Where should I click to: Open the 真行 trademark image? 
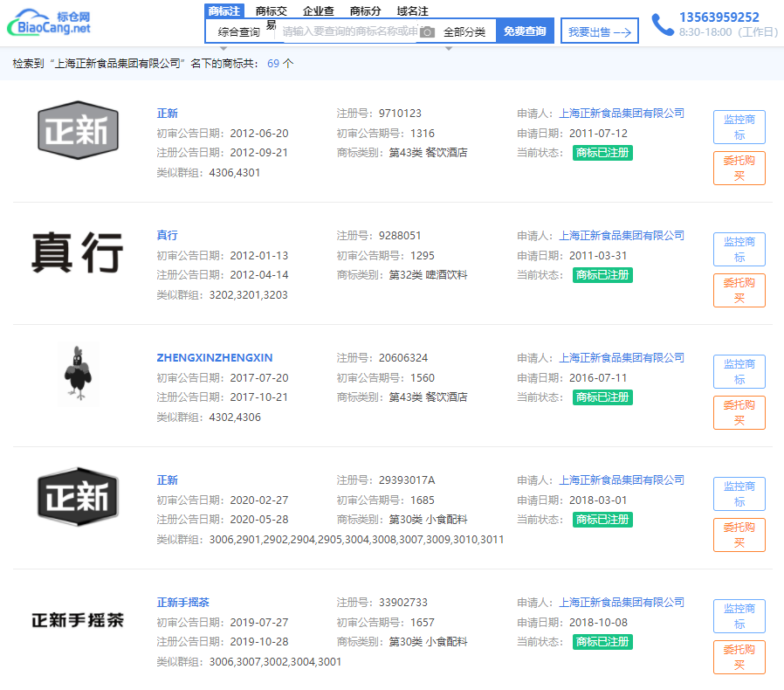(78, 252)
